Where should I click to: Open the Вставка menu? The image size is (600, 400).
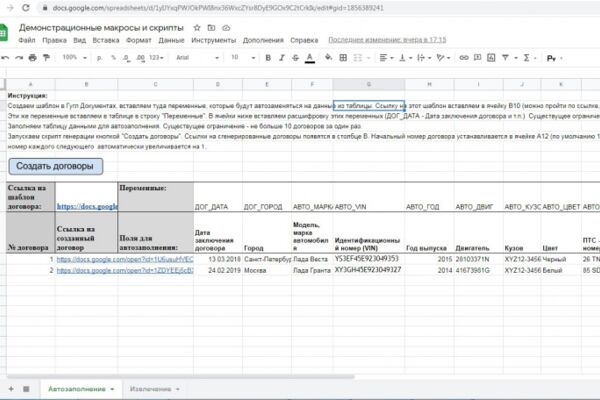[x=106, y=40]
